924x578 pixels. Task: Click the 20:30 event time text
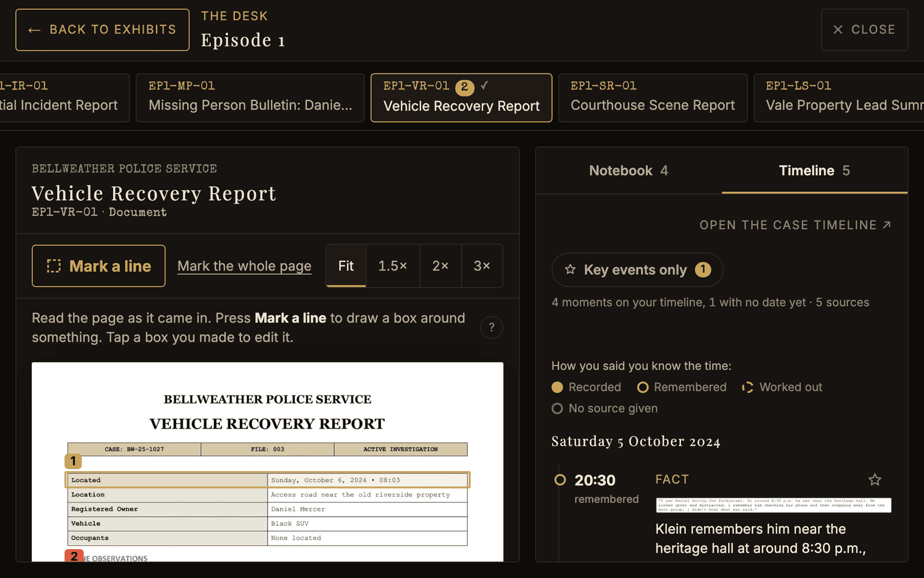click(x=595, y=480)
